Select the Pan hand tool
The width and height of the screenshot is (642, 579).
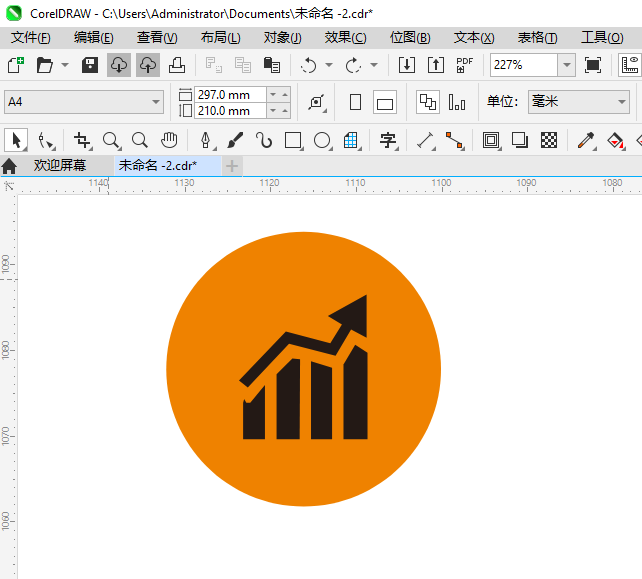pyautogui.click(x=169, y=140)
